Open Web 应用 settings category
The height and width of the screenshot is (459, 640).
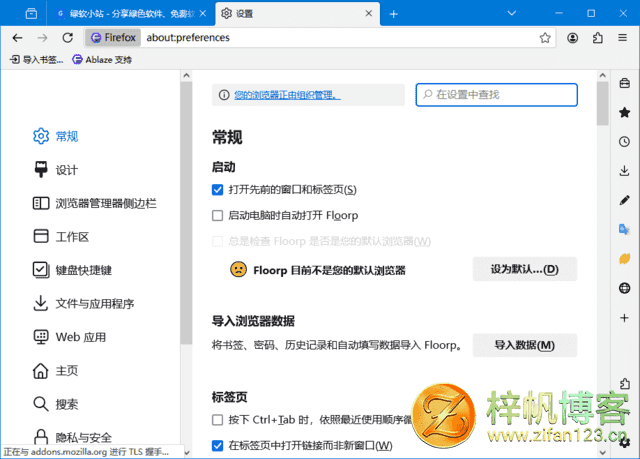69,337
